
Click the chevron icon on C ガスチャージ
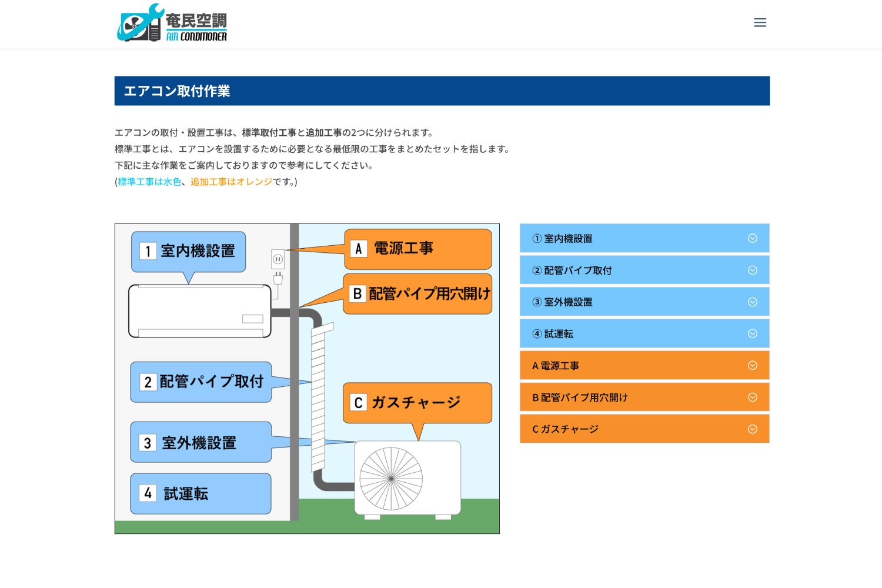[x=753, y=429]
